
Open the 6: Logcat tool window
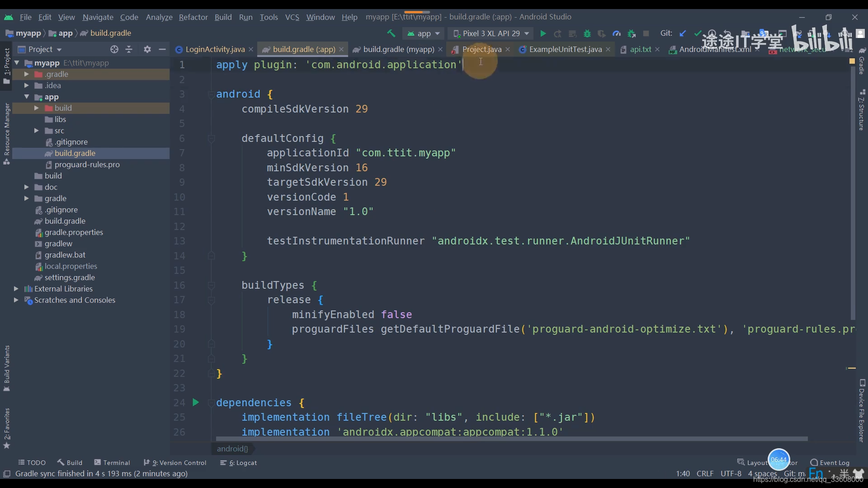point(238,463)
